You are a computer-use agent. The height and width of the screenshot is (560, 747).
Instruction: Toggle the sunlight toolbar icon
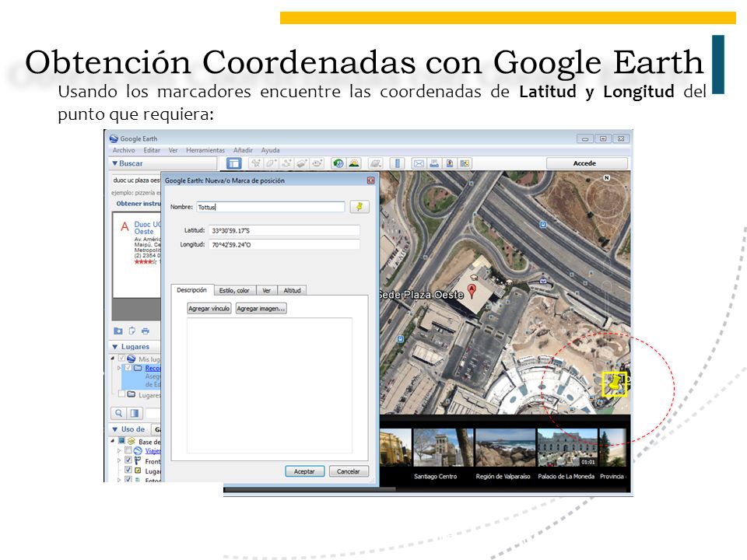point(354,163)
